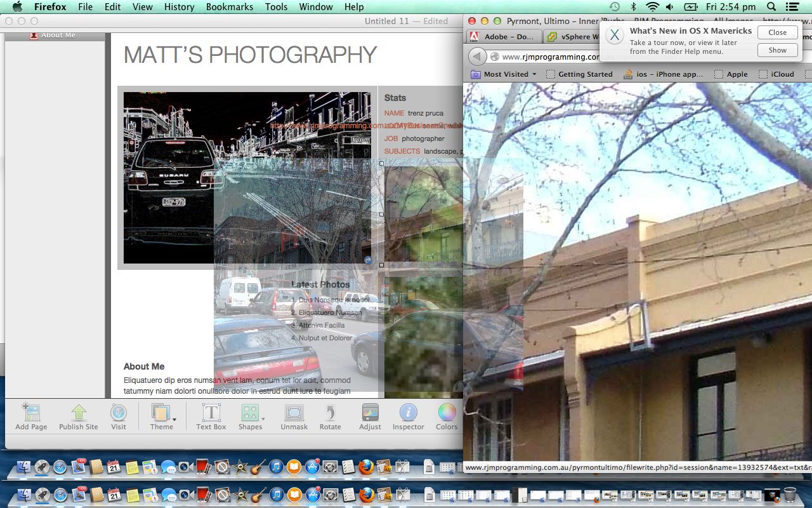This screenshot has height=508, width=812.
Task: Insert a Text Box from the toolbar
Action: click(211, 417)
